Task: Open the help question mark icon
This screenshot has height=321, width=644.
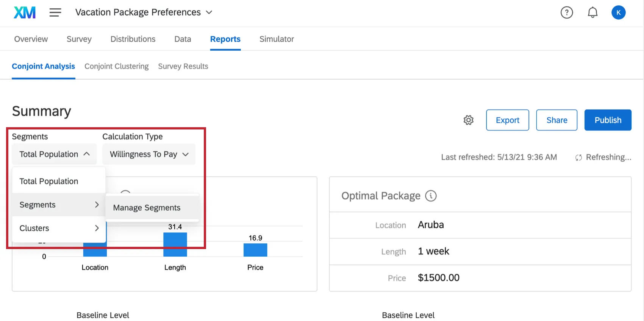Action: pos(566,12)
